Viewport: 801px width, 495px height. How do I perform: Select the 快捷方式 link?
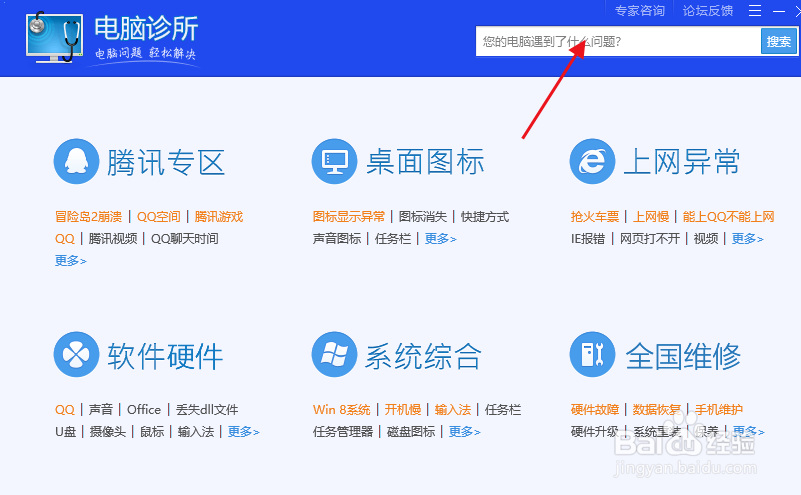[485, 217]
